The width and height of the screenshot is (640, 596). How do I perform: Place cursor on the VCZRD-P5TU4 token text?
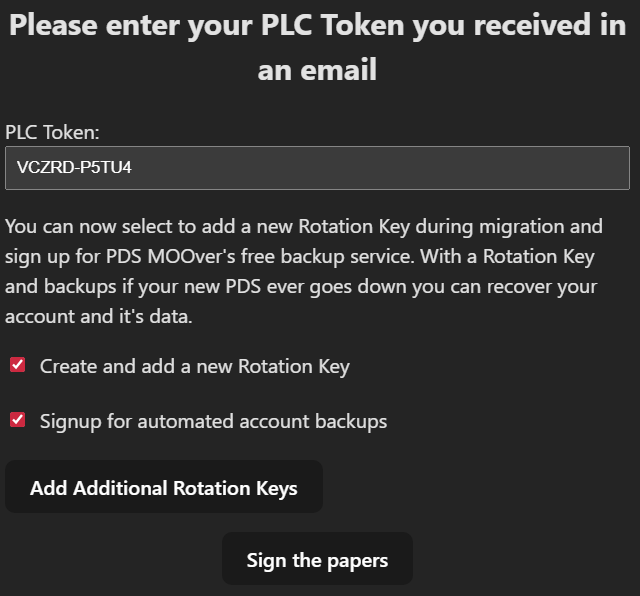click(75, 168)
